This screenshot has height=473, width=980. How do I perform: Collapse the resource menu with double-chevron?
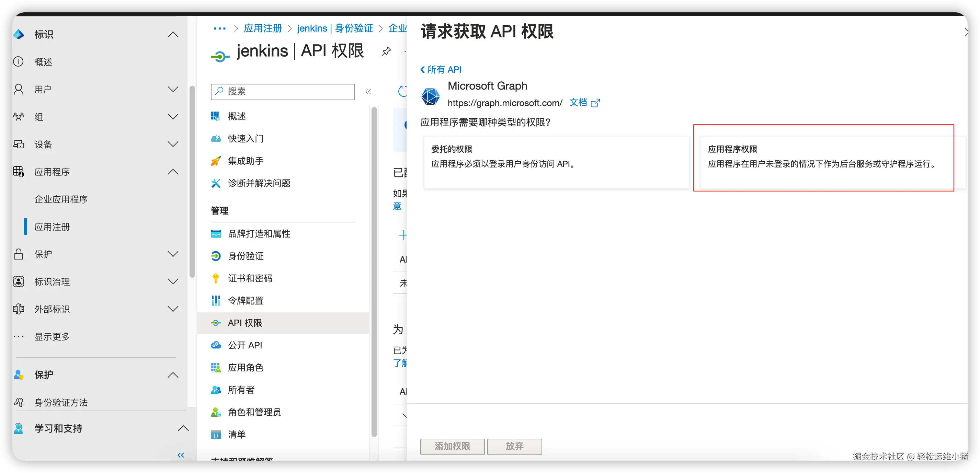(368, 92)
